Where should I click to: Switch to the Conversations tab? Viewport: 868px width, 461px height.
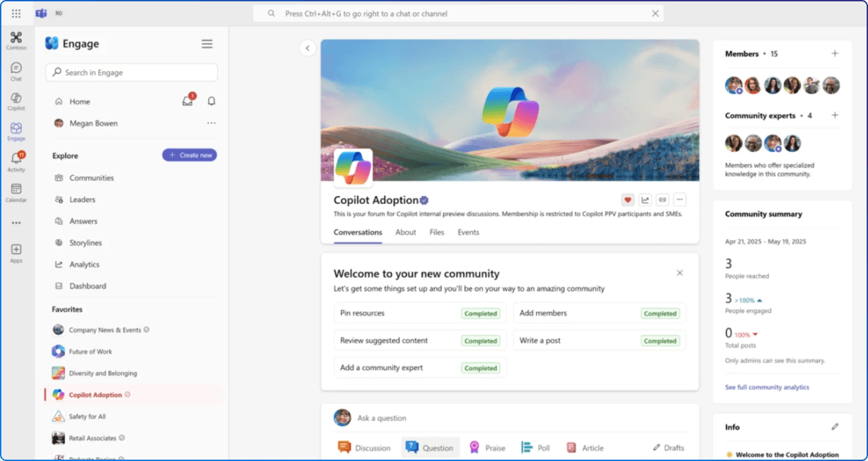[x=358, y=233]
